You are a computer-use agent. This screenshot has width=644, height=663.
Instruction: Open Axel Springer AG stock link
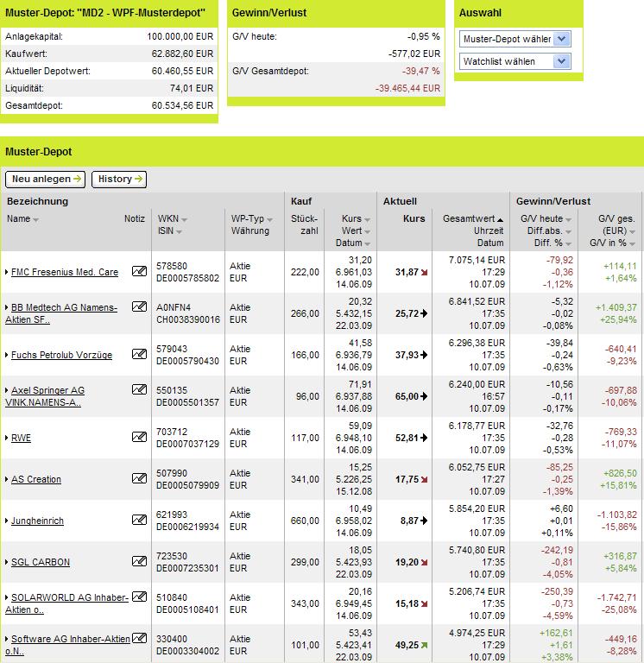click(45, 396)
